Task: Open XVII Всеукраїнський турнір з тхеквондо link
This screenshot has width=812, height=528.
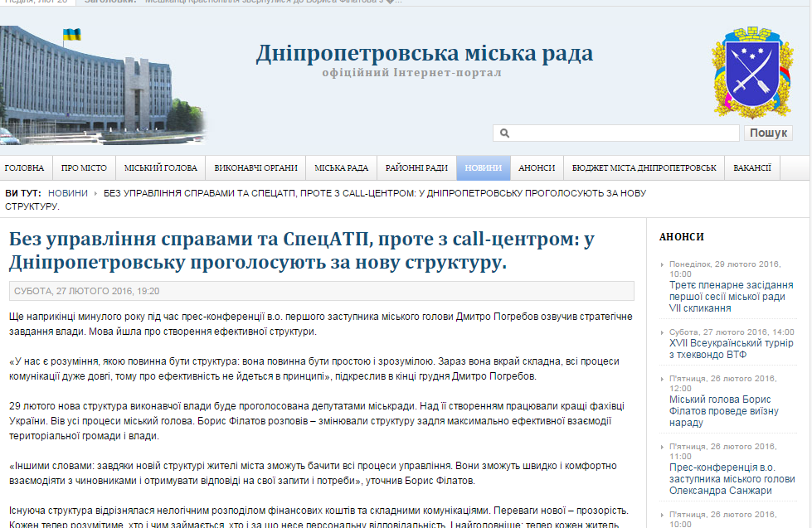Action: [730, 348]
